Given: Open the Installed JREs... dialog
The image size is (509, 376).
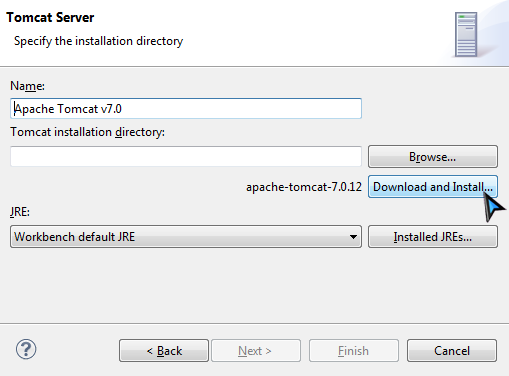Looking at the screenshot, I should pyautogui.click(x=433, y=237).
